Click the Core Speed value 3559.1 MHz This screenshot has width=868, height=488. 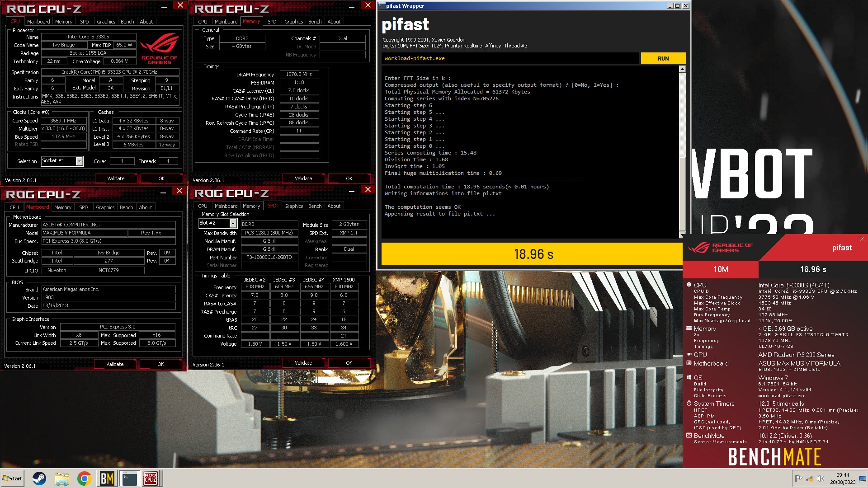[63, 121]
